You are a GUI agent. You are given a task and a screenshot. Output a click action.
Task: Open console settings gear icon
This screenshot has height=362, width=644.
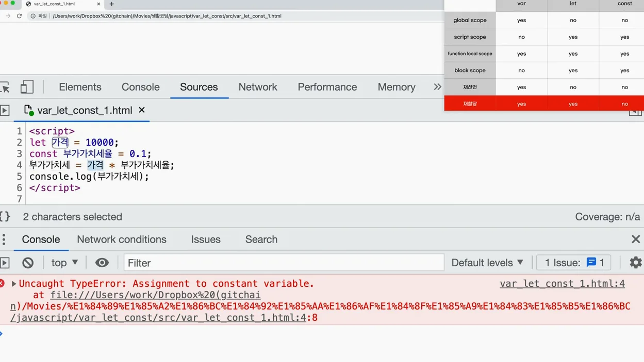636,263
